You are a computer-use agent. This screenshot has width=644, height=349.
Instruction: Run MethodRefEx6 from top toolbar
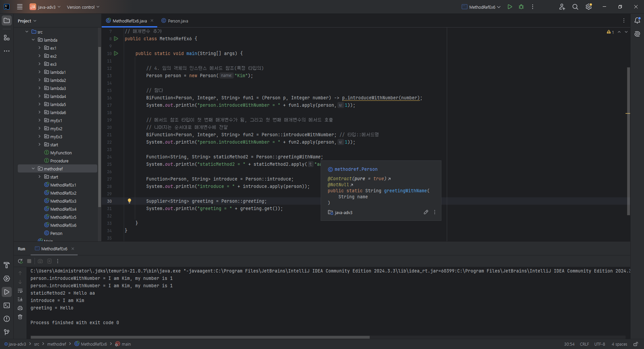click(x=510, y=7)
